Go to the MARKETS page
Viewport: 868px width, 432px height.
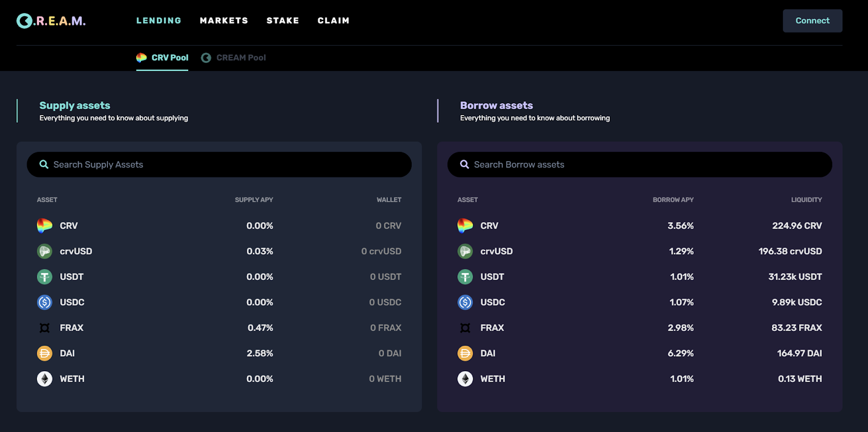(224, 21)
